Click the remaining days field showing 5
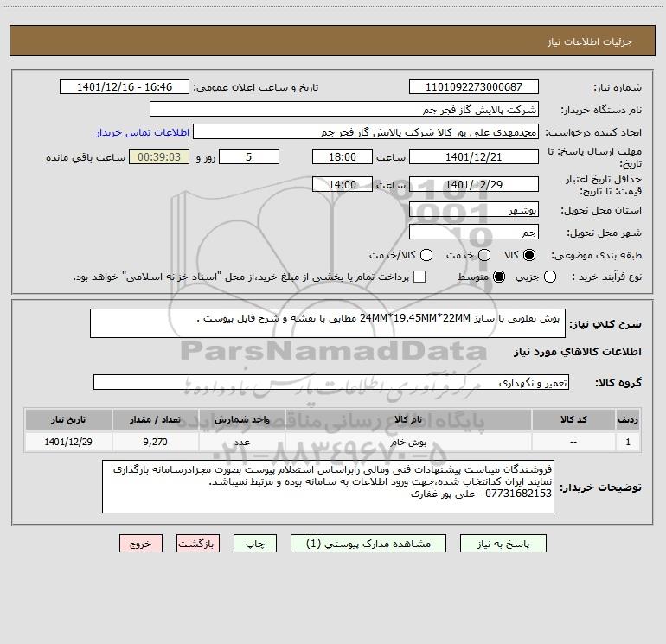Screen dimensions: 666x644 249,156
